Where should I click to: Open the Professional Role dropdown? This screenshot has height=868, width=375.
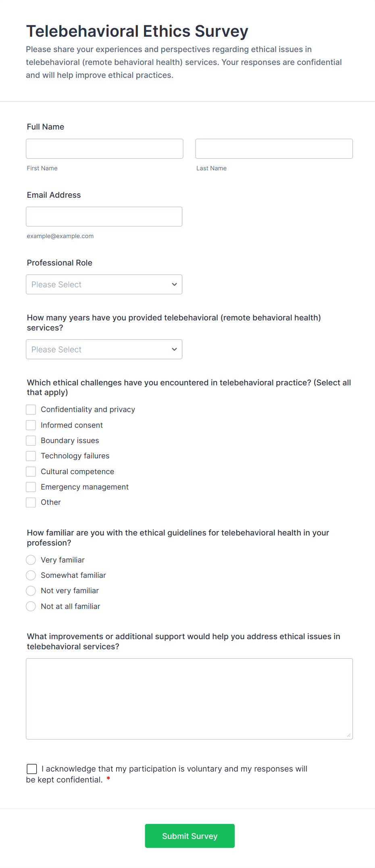[x=104, y=284]
